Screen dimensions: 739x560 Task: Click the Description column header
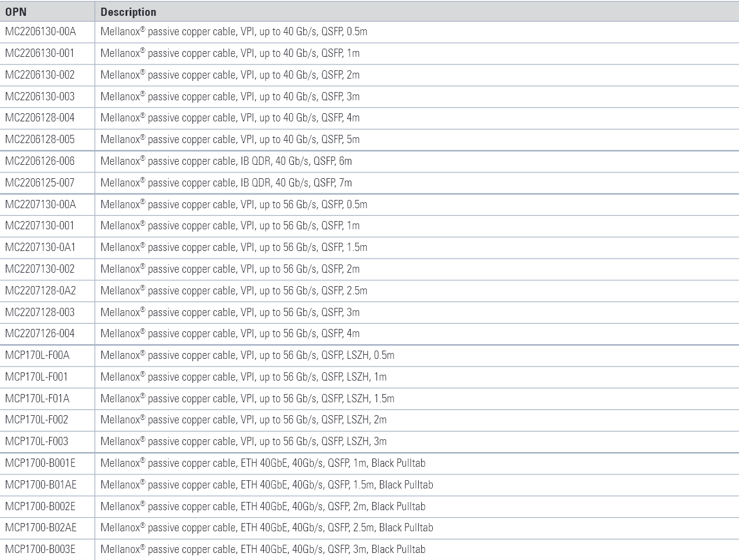click(x=128, y=12)
